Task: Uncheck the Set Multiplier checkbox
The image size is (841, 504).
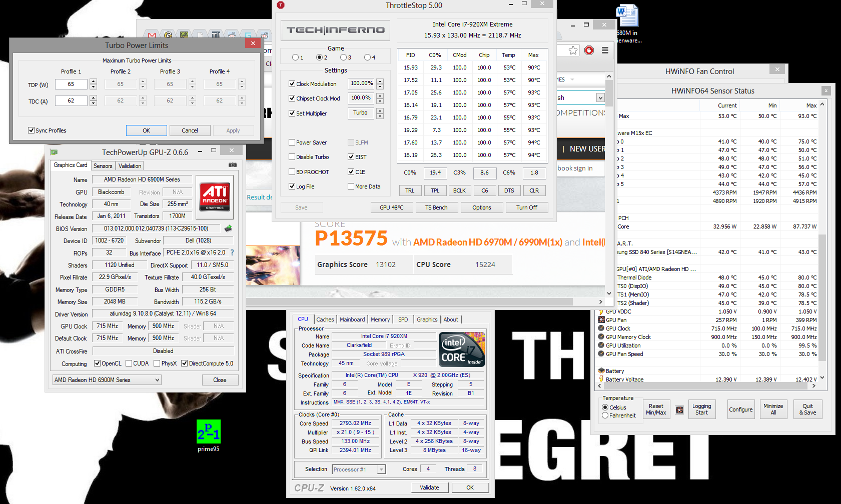Action: coord(292,113)
